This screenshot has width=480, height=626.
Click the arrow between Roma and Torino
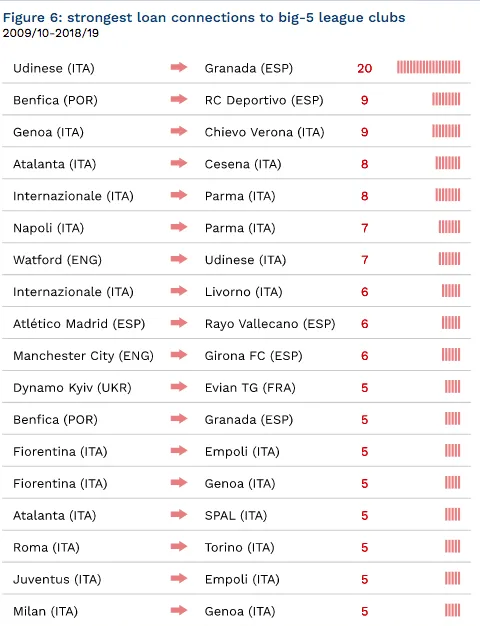click(179, 546)
